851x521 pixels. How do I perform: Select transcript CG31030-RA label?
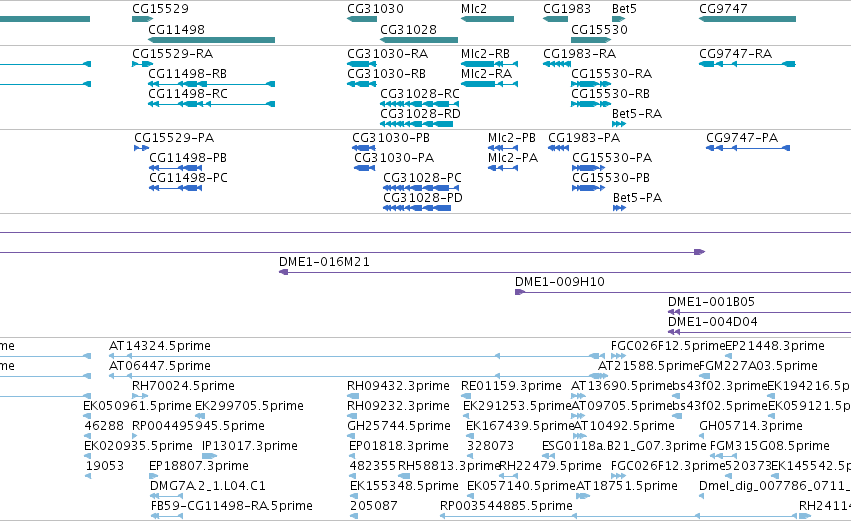pos(388,54)
